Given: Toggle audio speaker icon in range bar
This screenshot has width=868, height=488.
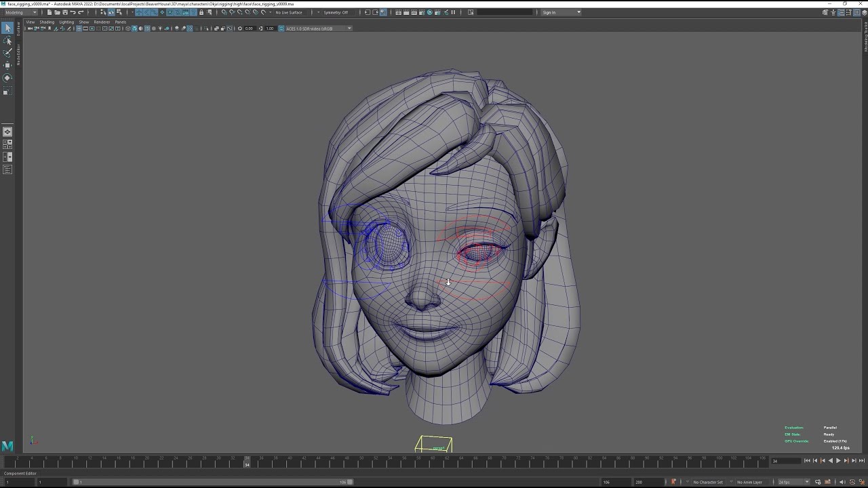Looking at the screenshot, I should point(842,482).
